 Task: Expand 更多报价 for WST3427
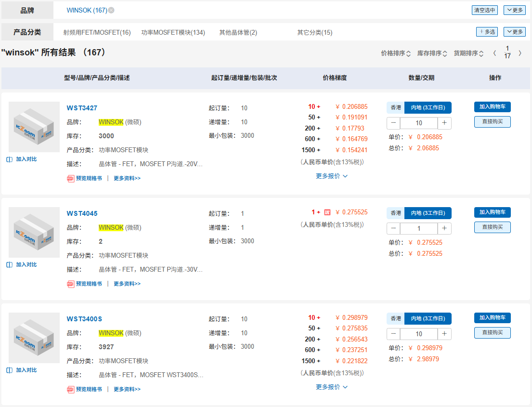(332, 176)
